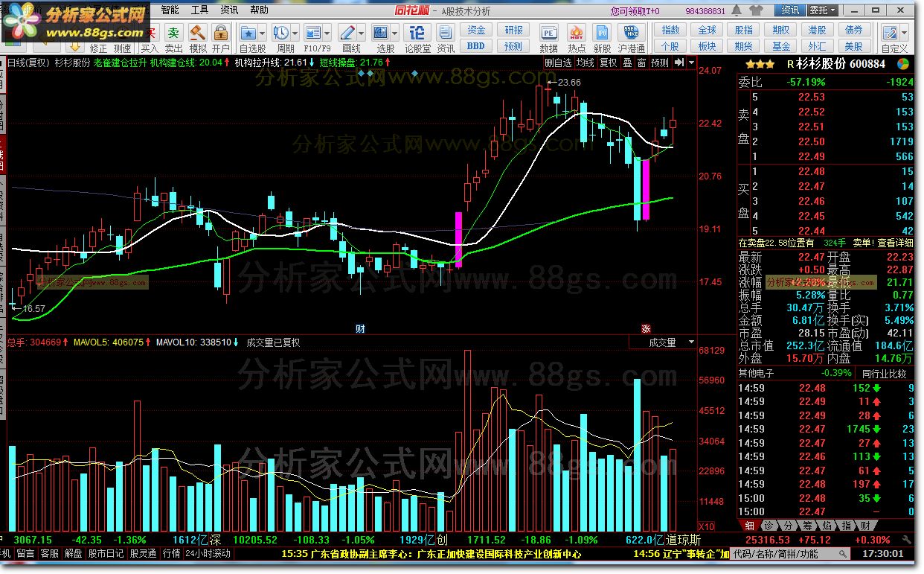
Task: Open the PE 数据 icon
Action: click(x=548, y=34)
